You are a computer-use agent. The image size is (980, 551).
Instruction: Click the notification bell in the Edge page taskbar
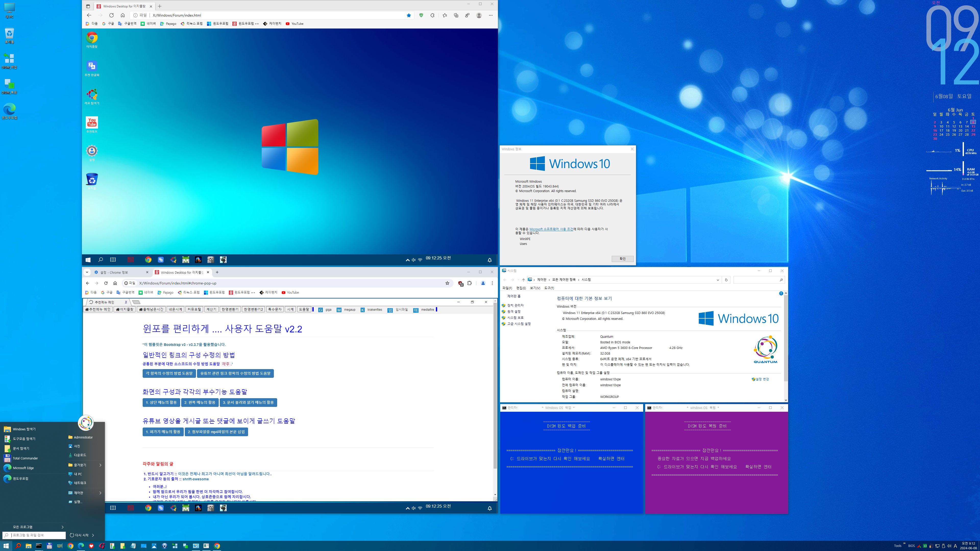coord(490,260)
